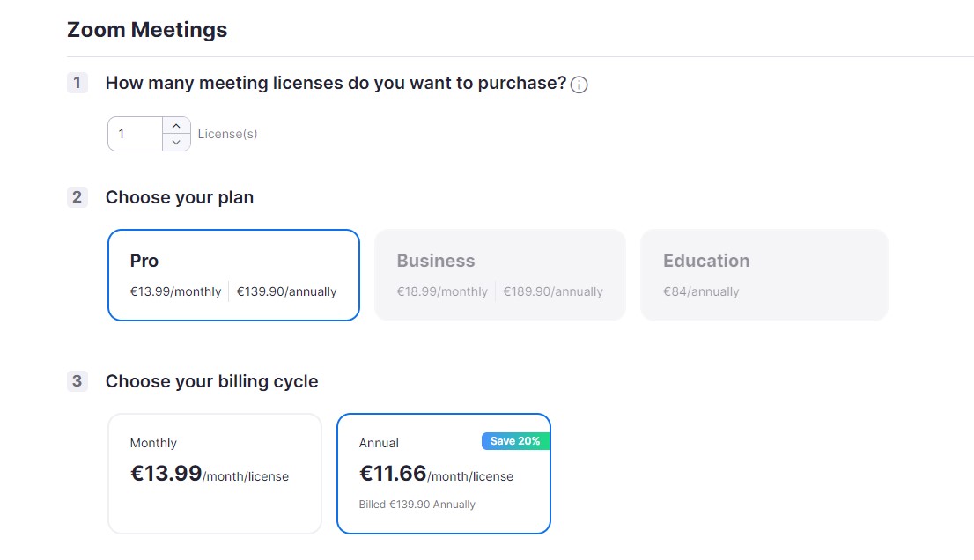The image size is (974, 560).
Task: Decrease license count with down arrow
Action: tap(176, 142)
